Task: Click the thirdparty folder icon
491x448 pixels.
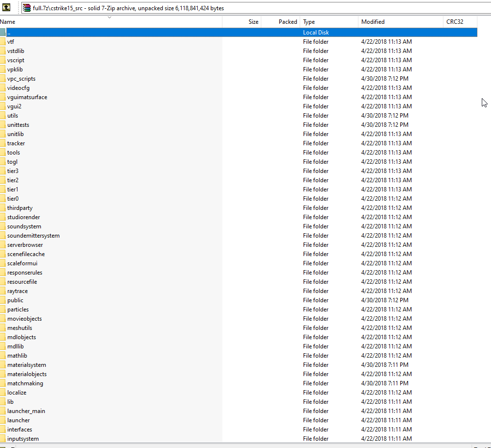Action: pyautogui.click(x=2, y=208)
